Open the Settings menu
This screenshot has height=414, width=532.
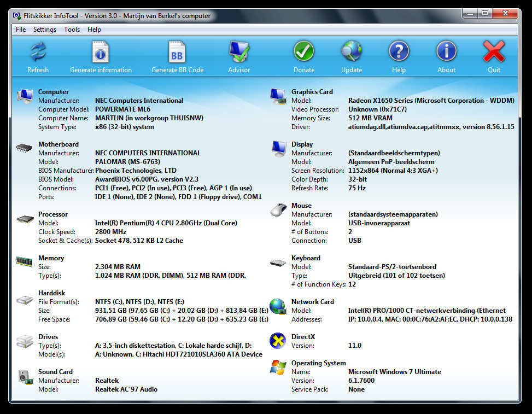pos(45,30)
